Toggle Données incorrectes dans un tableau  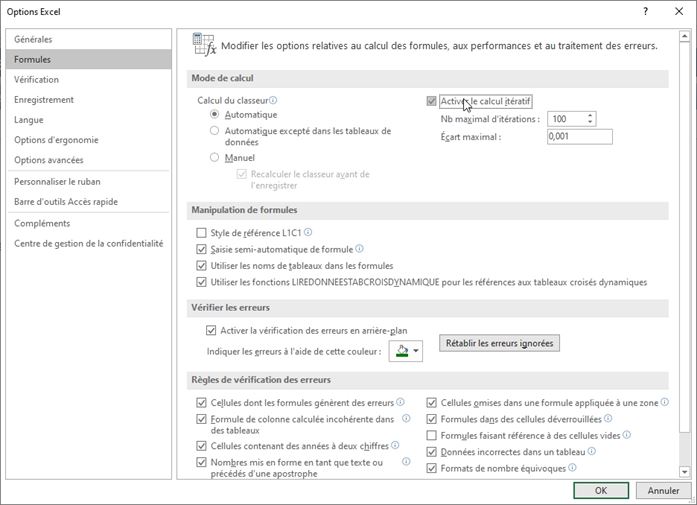point(431,452)
